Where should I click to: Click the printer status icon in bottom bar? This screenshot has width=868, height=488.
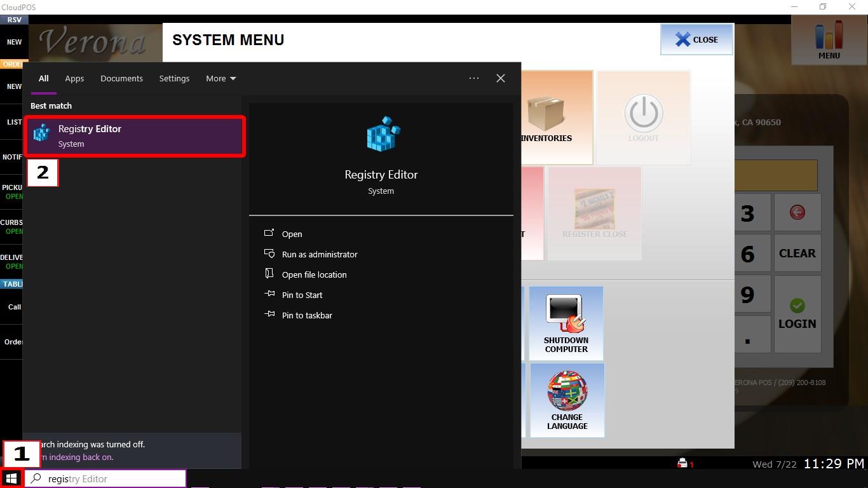(682, 463)
